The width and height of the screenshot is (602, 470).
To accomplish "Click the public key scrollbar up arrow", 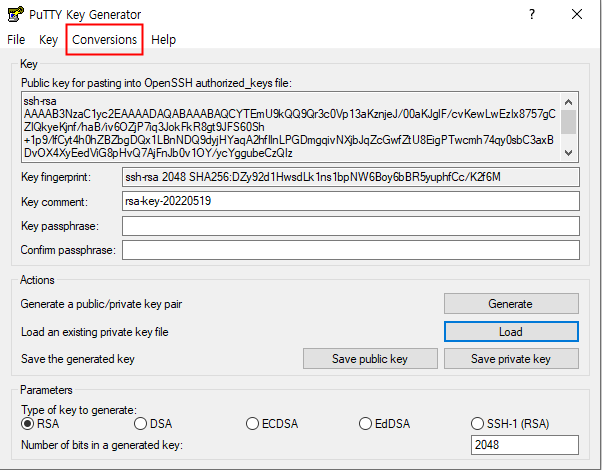I will [x=569, y=102].
